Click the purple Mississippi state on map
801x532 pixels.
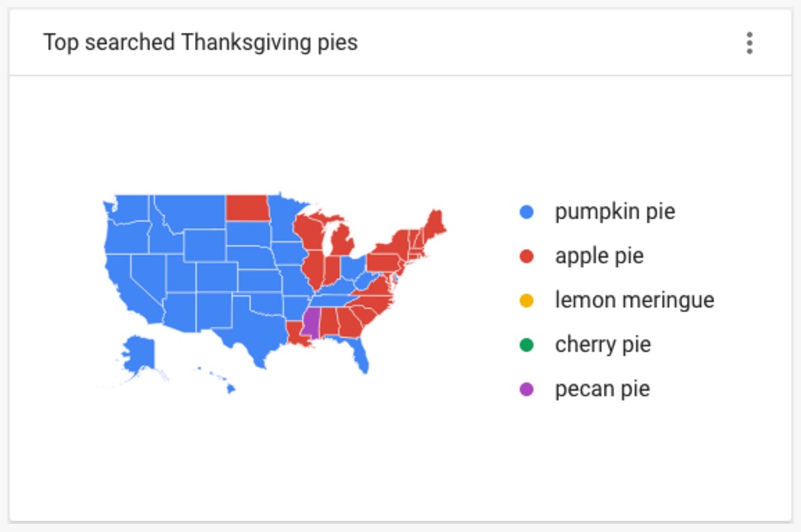(x=310, y=321)
